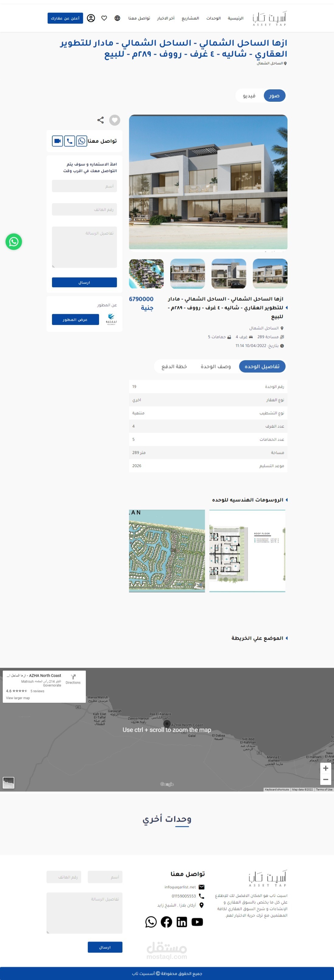Click the footer phone icon
This screenshot has height=980, width=334.
pos(201,896)
